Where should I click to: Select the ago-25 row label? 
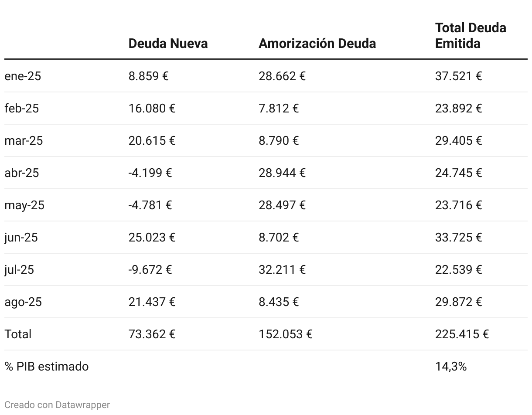23,302
